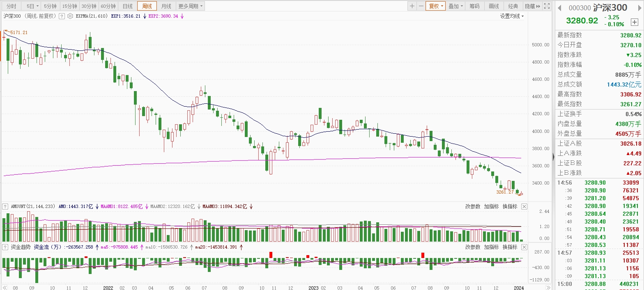The width and height of the screenshot is (644, 290).
Task: Close the AMOUNT indicator panel
Action: point(524,206)
